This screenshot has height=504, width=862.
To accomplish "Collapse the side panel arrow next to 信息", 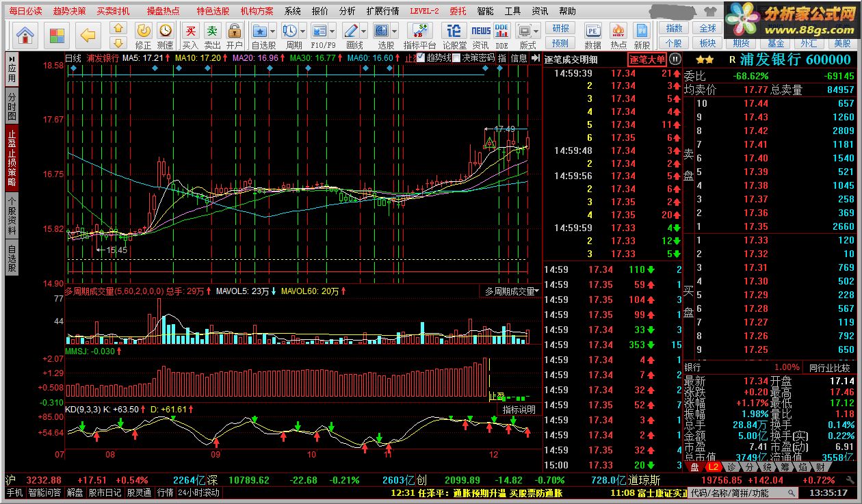I will pyautogui.click(x=536, y=59).
